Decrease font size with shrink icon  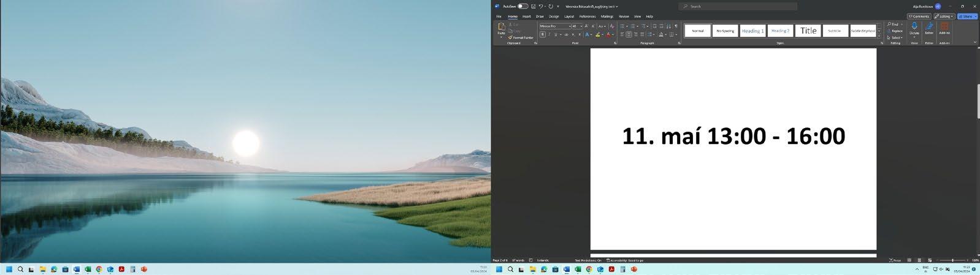(593, 26)
